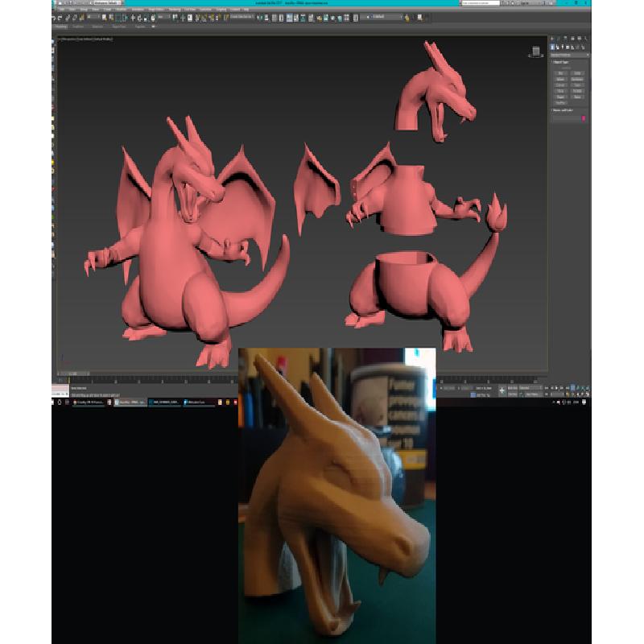Click the time slider handle

(x=73, y=374)
